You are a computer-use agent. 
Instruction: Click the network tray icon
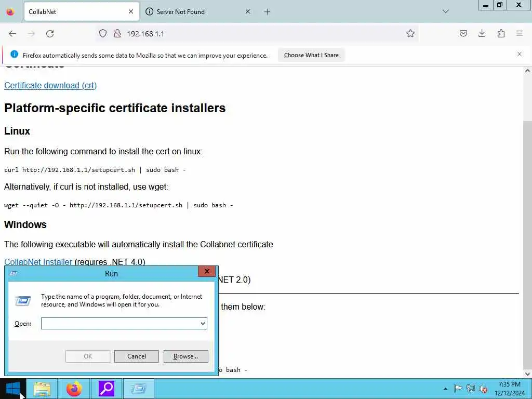tap(471, 389)
